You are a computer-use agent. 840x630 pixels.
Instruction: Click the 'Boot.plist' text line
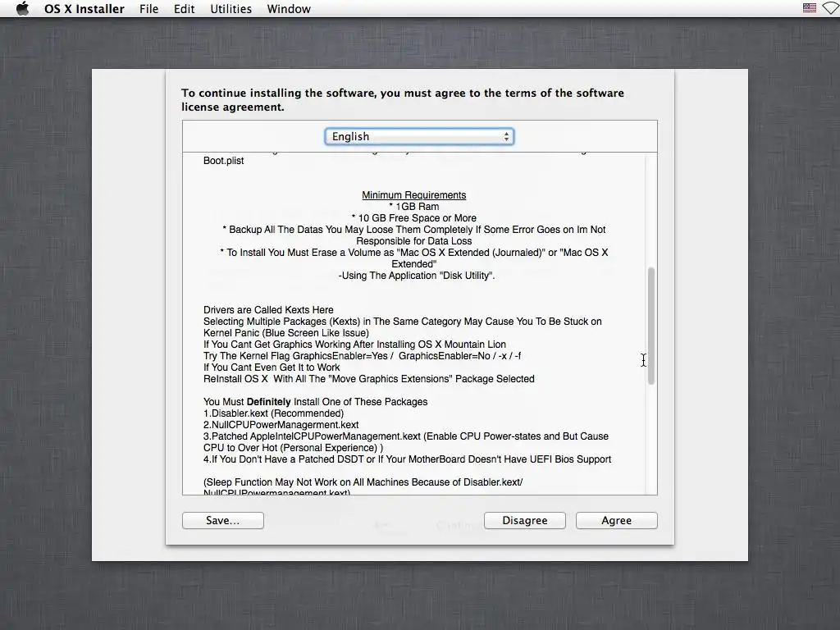pyautogui.click(x=223, y=161)
